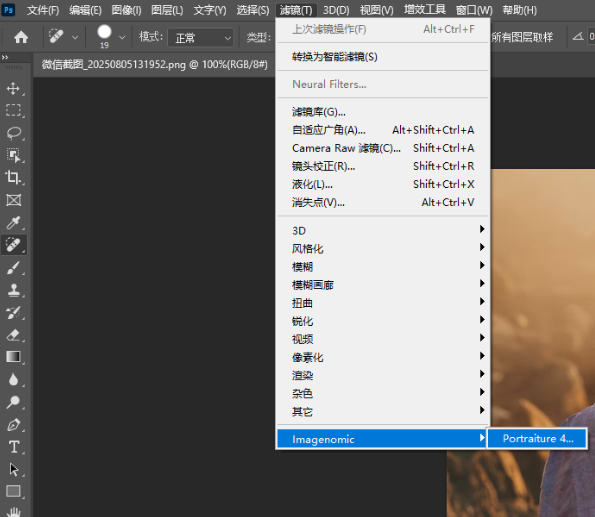This screenshot has height=517, width=595.
Task: Open 滤镜库(G)... from the filter menu
Action: (383, 112)
